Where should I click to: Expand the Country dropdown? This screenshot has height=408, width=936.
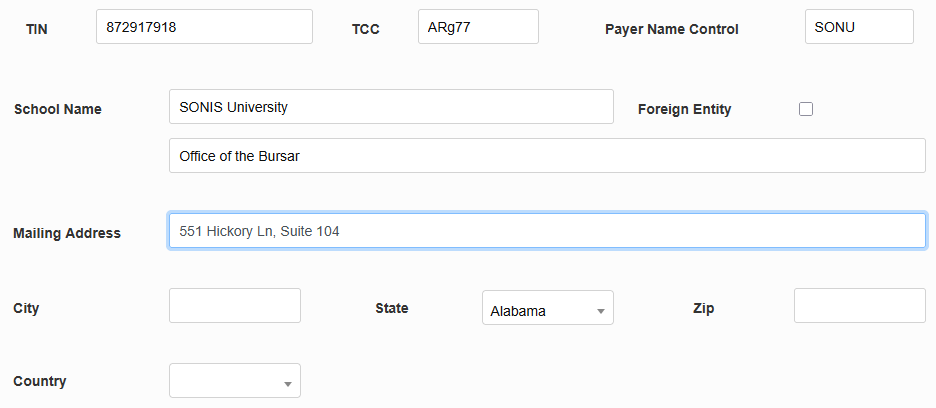coord(235,381)
